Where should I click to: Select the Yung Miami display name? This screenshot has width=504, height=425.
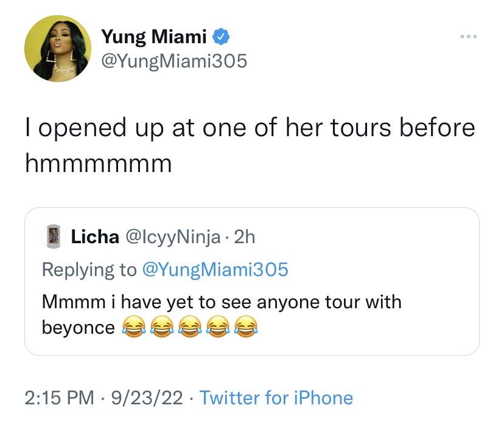coord(154,36)
